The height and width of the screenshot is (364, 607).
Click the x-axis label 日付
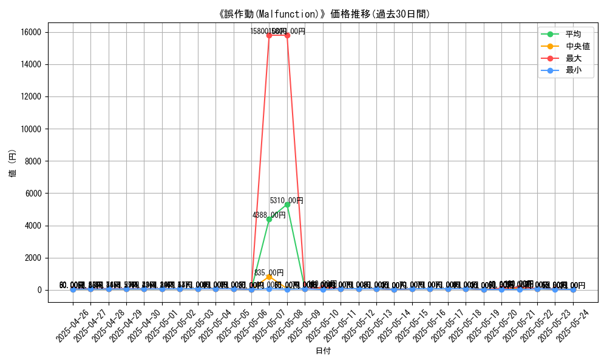324,351
